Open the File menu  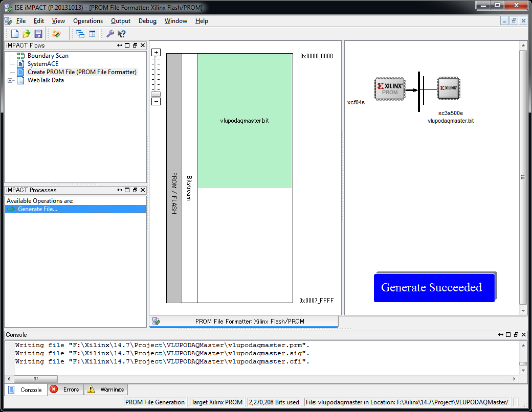coord(20,21)
